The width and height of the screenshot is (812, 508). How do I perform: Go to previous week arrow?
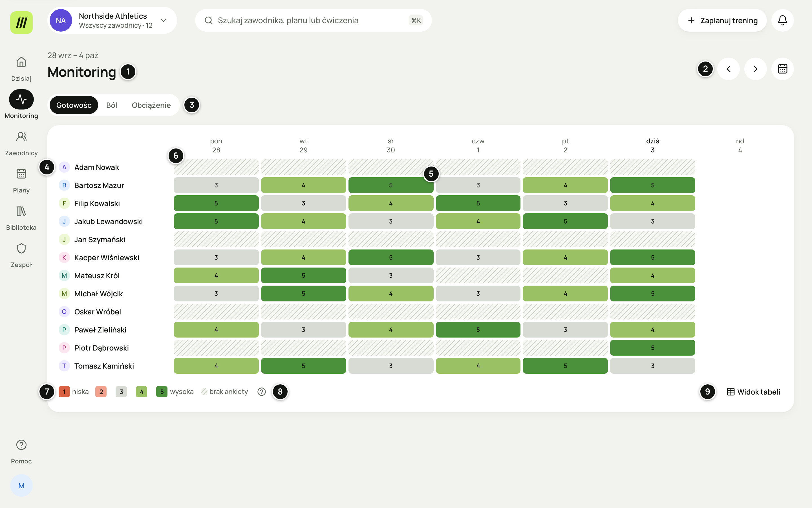pyautogui.click(x=729, y=69)
